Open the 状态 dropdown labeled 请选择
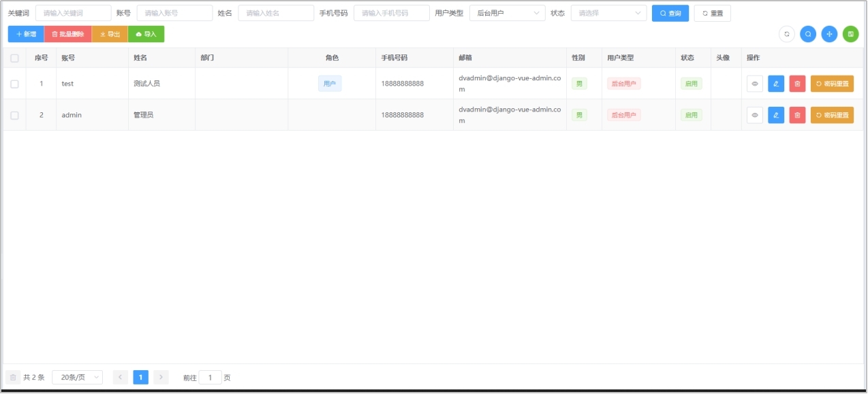The image size is (868, 394). (608, 12)
